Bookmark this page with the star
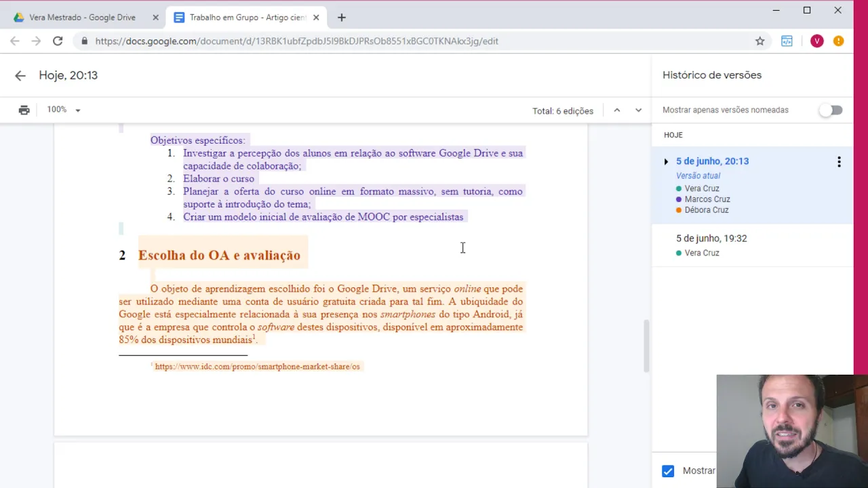Viewport: 868px width, 488px height. click(x=760, y=41)
